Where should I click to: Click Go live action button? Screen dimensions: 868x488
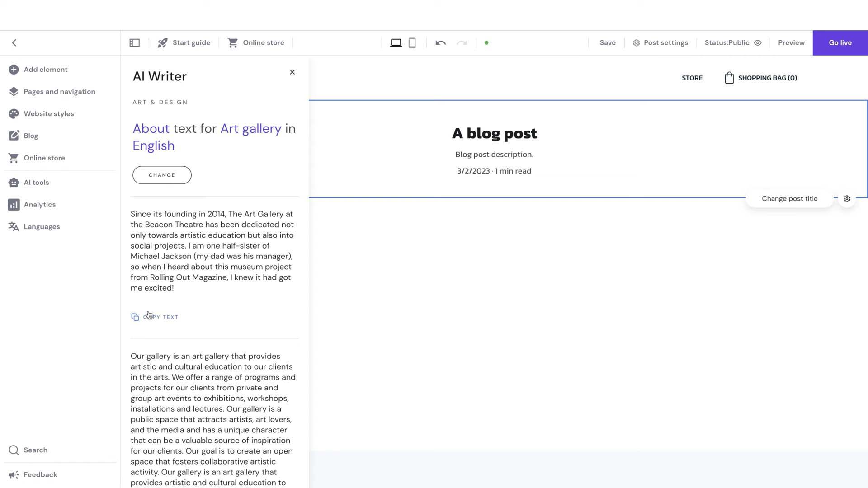pos(840,42)
